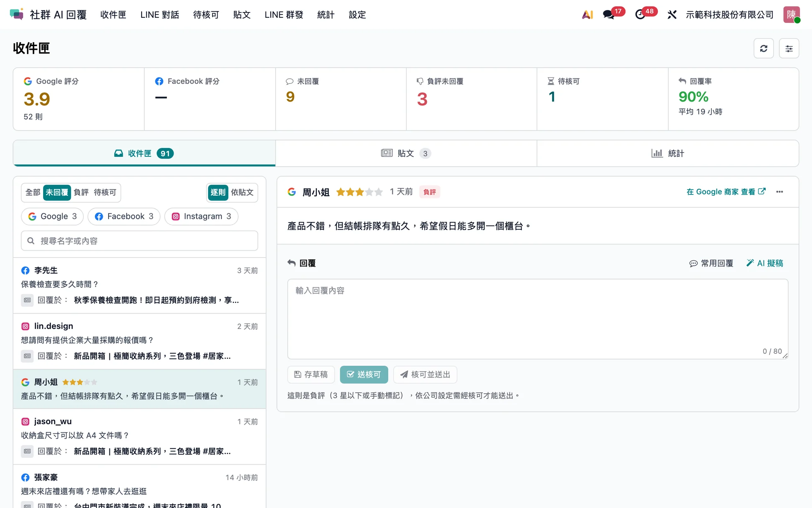Switch the view mode to 逐則
The height and width of the screenshot is (508, 812).
218,192
